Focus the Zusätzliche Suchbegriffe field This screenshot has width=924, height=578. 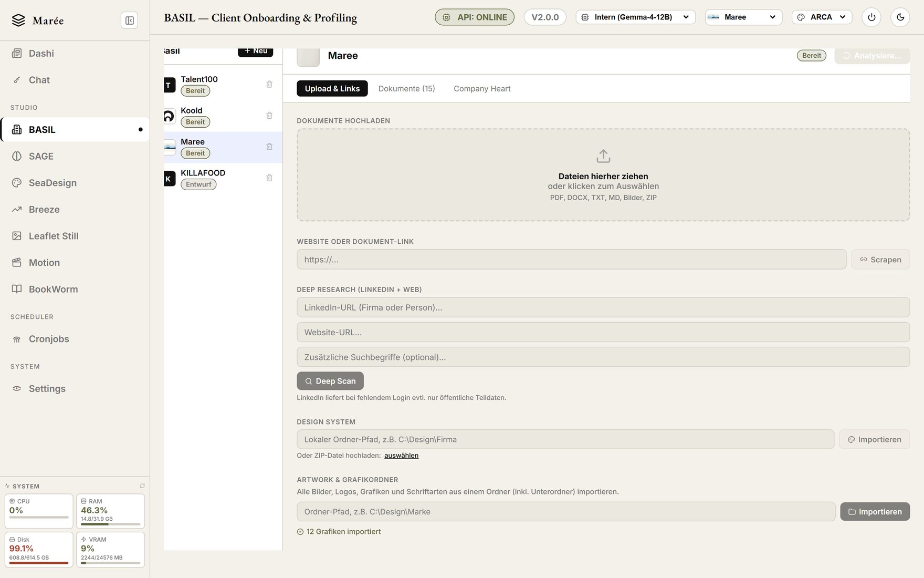[x=603, y=357]
